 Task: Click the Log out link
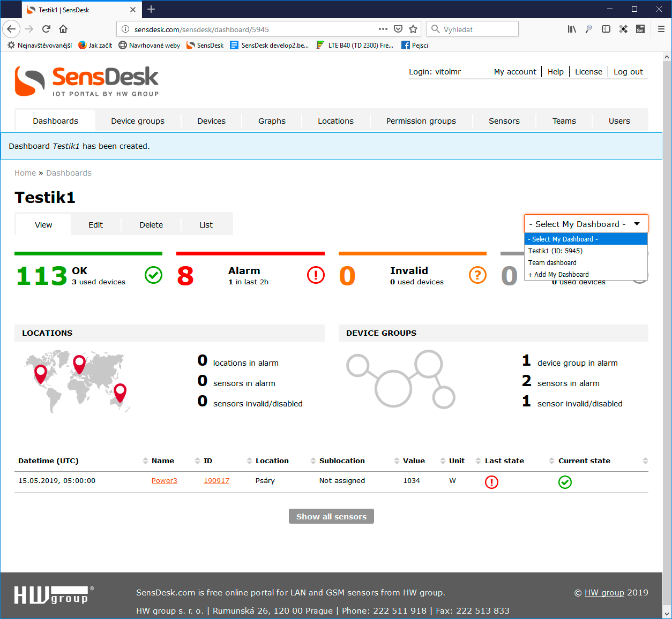click(x=628, y=72)
